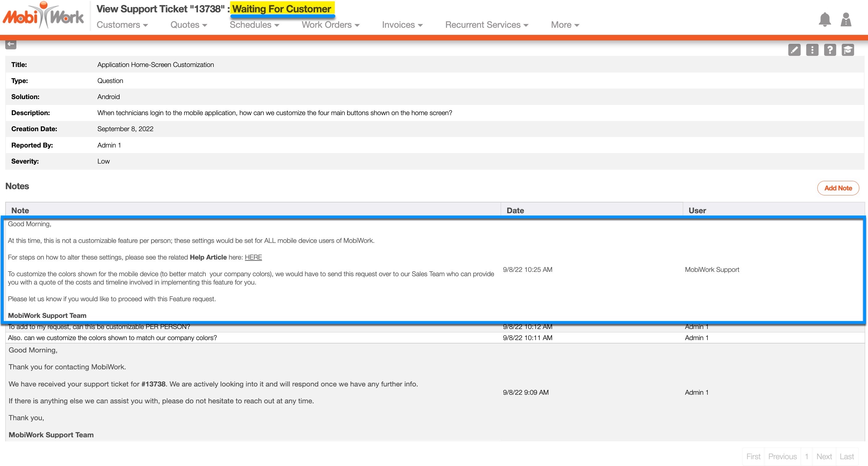The height and width of the screenshot is (466, 868).
Task: Go to the Next notes page
Action: (824, 456)
